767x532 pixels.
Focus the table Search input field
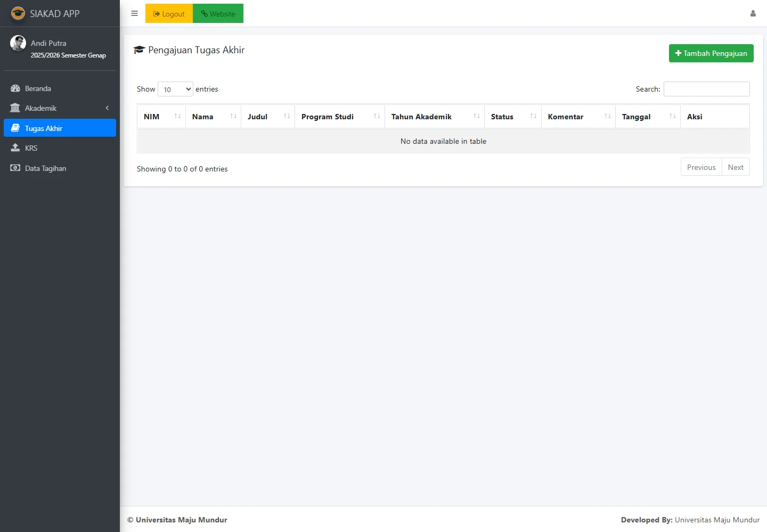[x=706, y=89]
